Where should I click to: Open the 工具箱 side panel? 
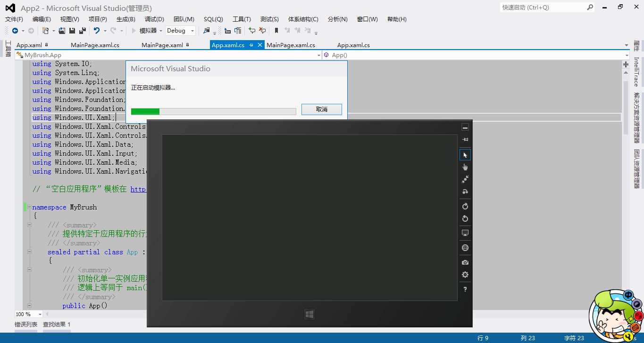(x=8, y=49)
